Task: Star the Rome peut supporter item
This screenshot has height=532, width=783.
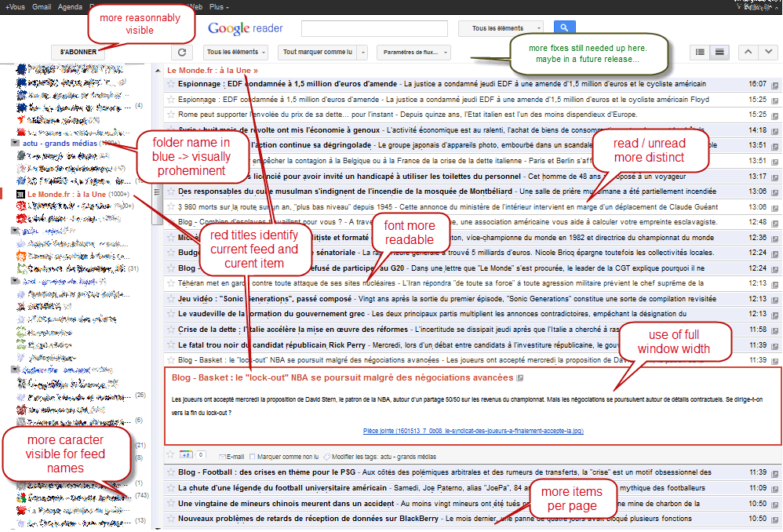Action: (171, 115)
